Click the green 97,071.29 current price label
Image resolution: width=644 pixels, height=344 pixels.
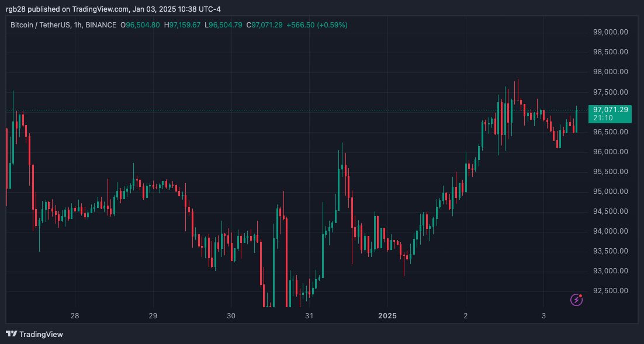coord(610,109)
